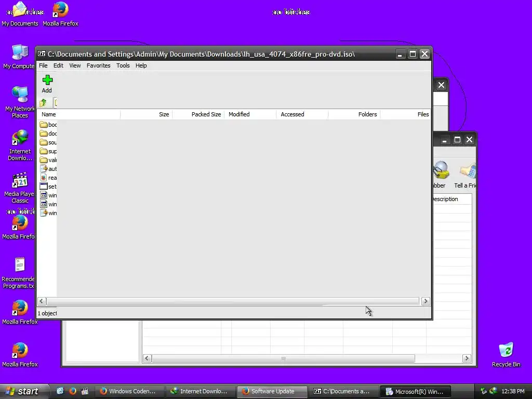Click the back window's scrollbar right arrow
This screenshot has width=532, height=399.
click(x=467, y=358)
